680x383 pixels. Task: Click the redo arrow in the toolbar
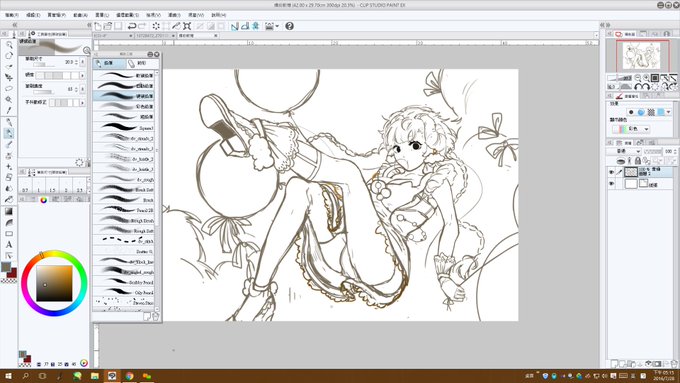(x=142, y=26)
